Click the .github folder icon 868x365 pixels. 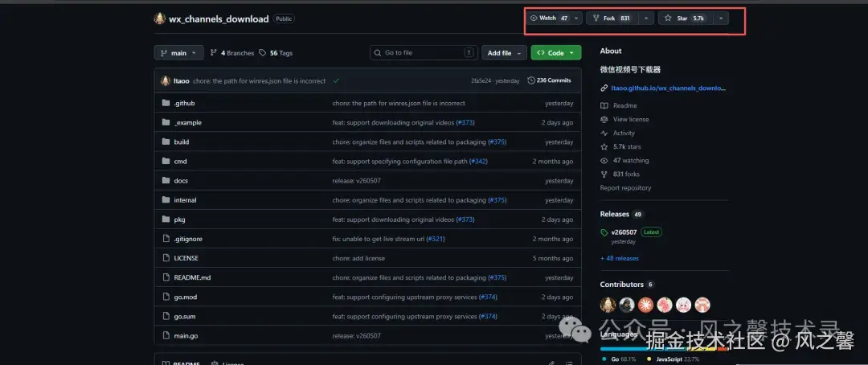[166, 103]
